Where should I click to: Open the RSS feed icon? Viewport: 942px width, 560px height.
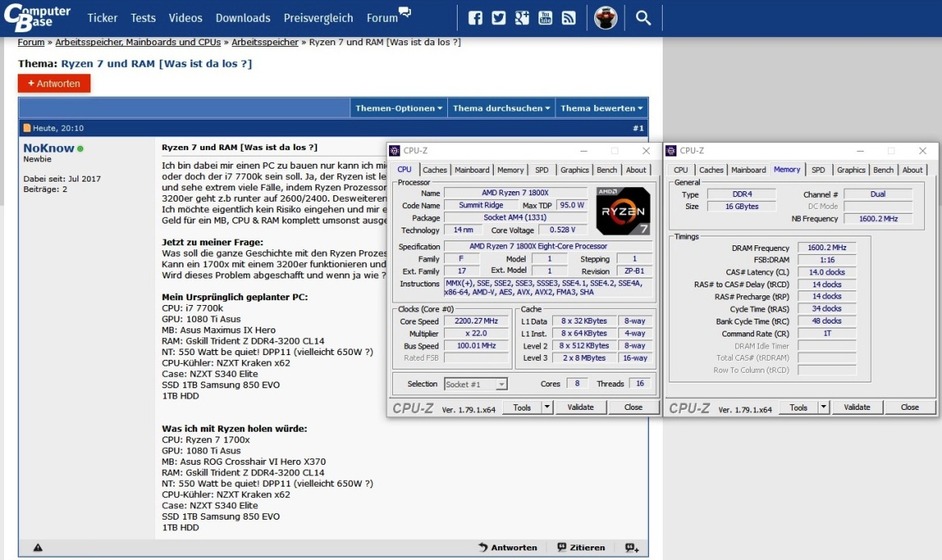[x=568, y=18]
